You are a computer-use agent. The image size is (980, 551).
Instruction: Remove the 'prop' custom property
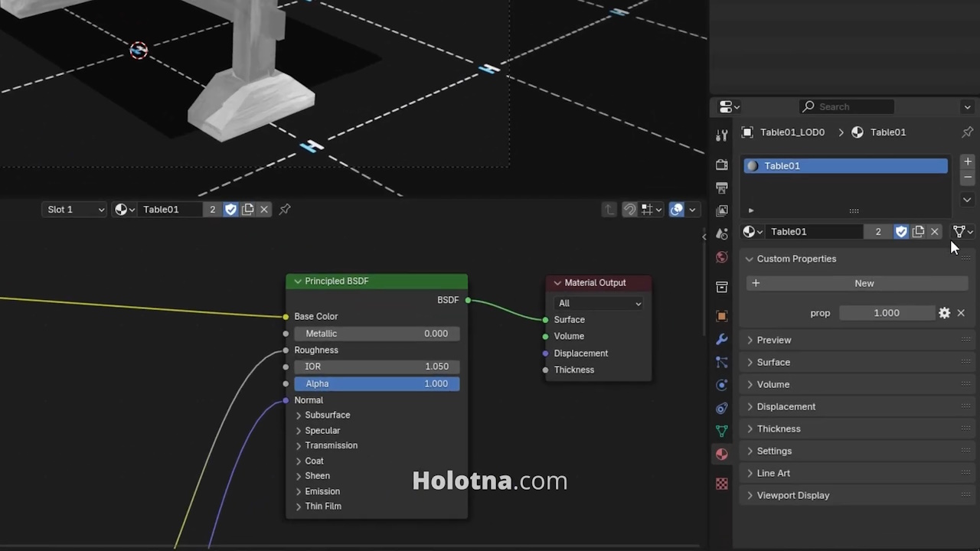(x=961, y=313)
